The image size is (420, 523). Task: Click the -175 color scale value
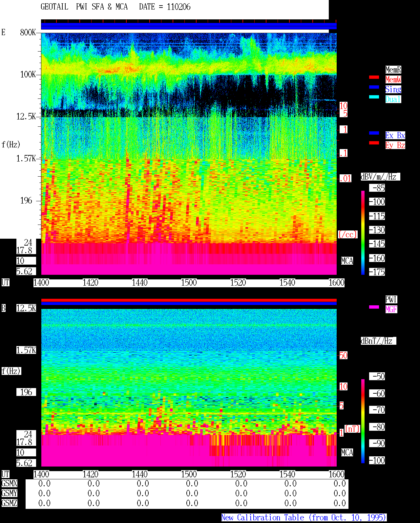coord(377,272)
